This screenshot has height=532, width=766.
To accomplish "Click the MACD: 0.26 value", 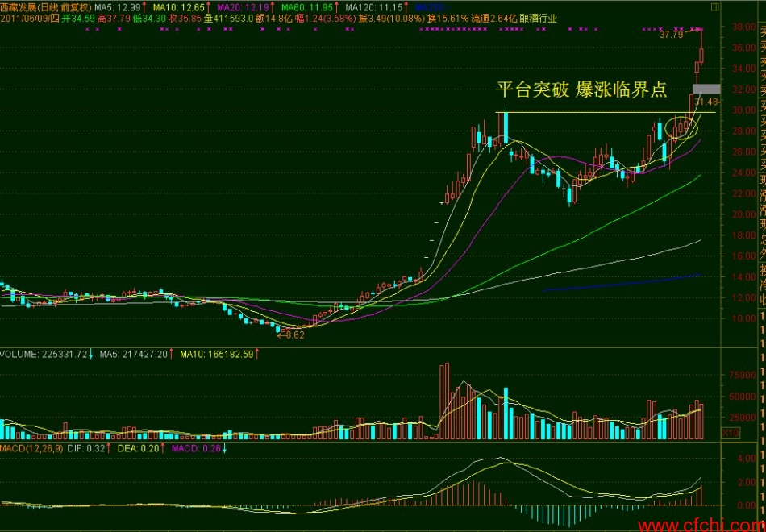I will 197,449.
